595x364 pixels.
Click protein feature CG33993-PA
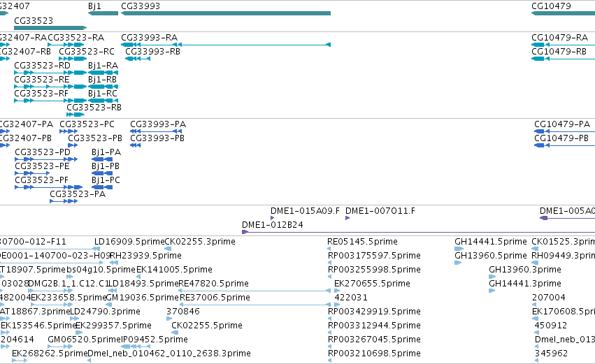[156, 131]
